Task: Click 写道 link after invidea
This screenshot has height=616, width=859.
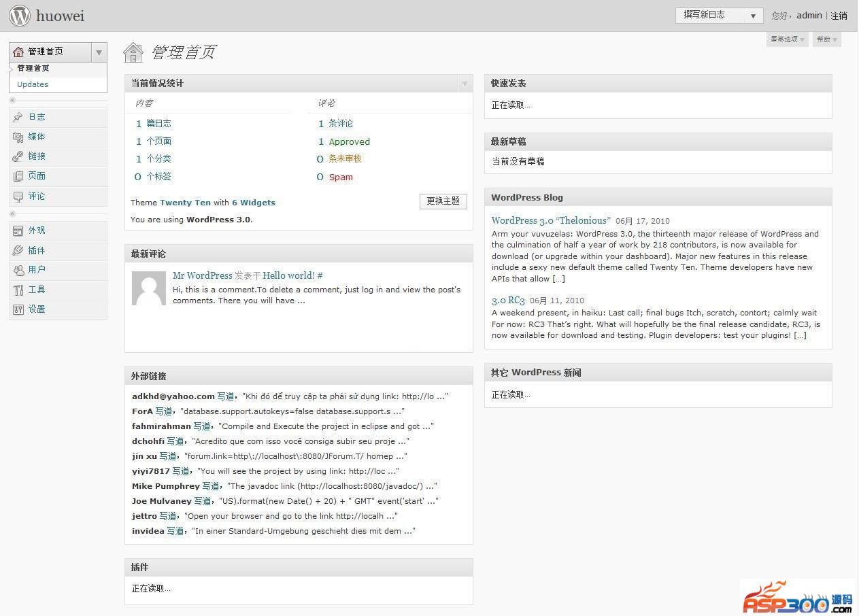Action: [x=175, y=531]
